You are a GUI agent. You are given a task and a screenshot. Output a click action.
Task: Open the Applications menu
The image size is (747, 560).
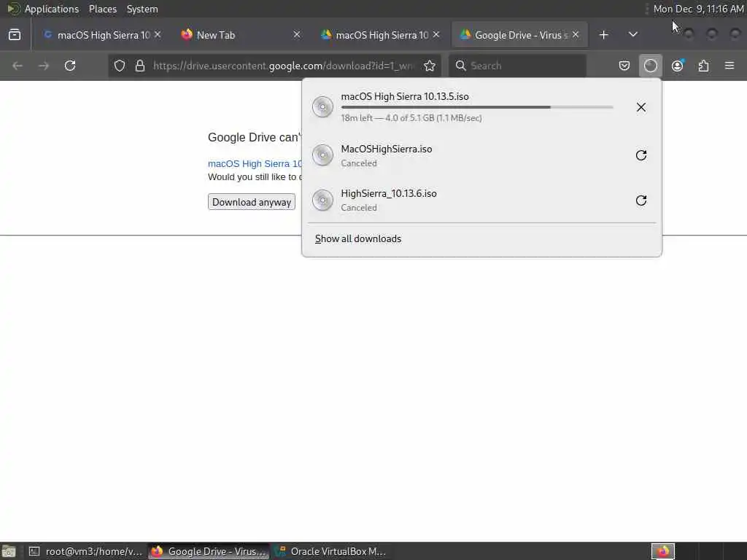pos(52,9)
